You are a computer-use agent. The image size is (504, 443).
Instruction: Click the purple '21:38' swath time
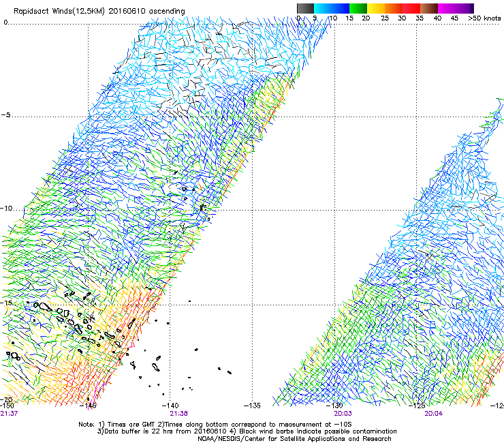point(178,414)
